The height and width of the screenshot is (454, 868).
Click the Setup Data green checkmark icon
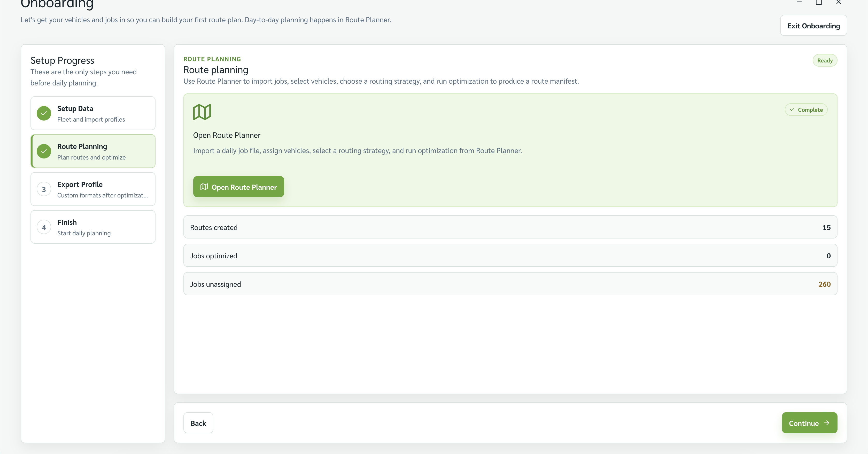[x=44, y=113]
